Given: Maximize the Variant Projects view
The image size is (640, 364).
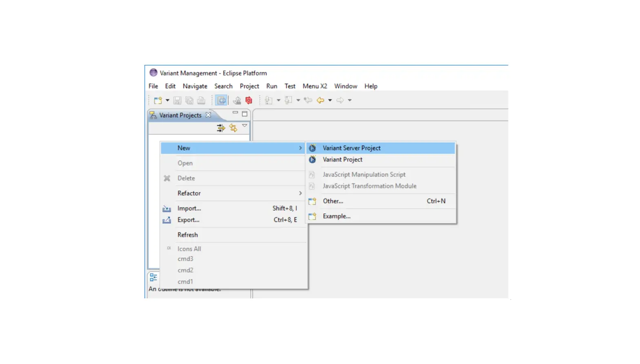Looking at the screenshot, I should coord(244,114).
